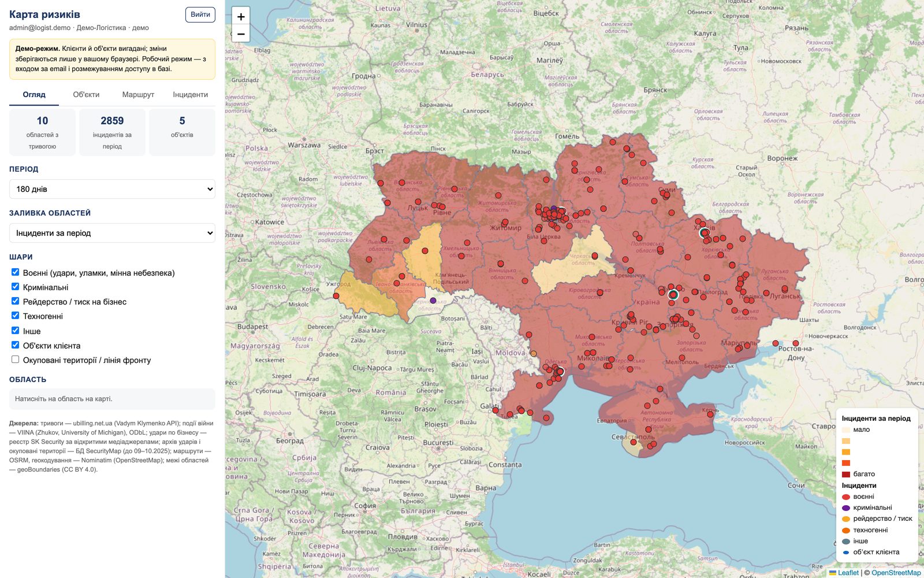Image resolution: width=924 pixels, height=578 pixels.
Task: Click the dark red багато legend swatch
Action: tap(846, 474)
